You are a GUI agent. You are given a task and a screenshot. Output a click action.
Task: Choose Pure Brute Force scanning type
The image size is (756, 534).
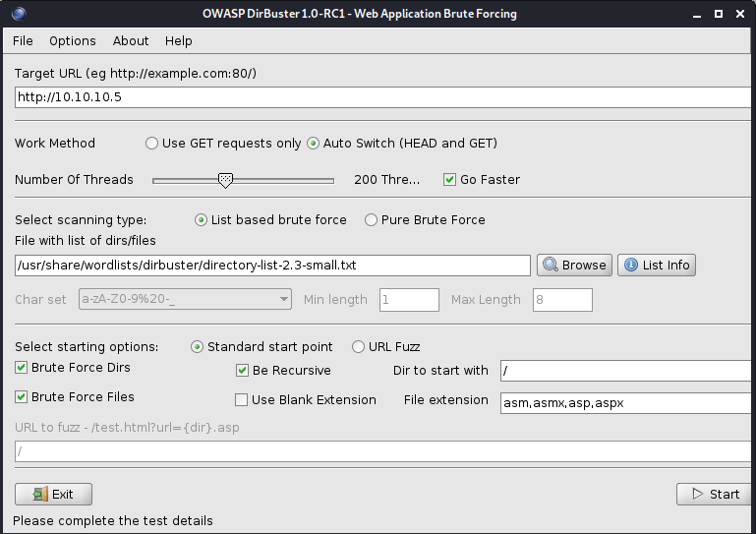[x=371, y=220]
